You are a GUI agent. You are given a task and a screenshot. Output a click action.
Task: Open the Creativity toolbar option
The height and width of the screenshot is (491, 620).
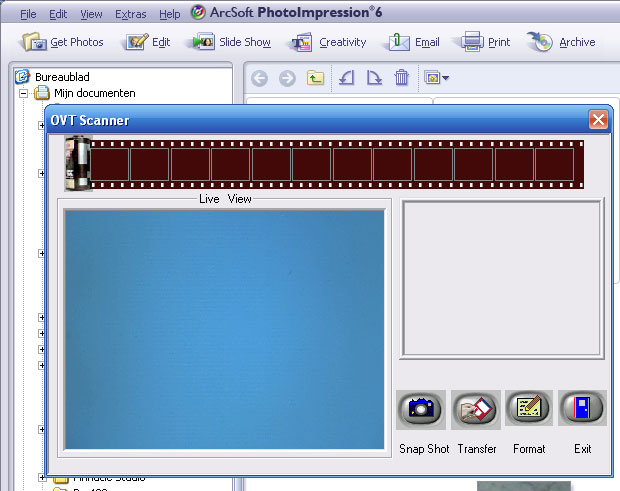329,42
